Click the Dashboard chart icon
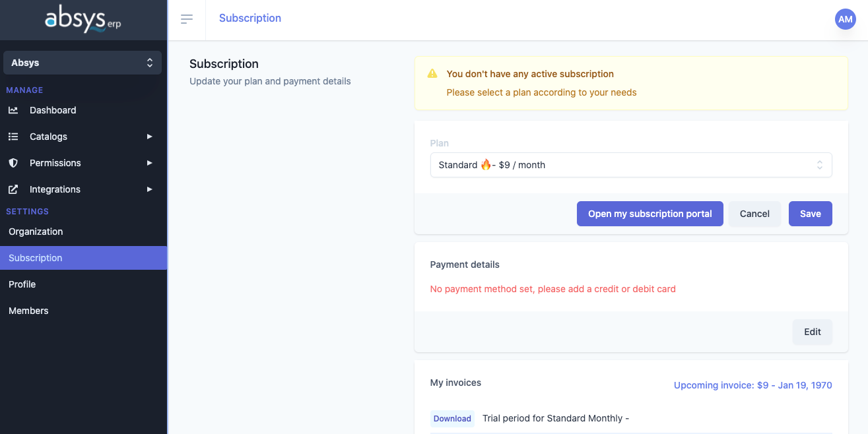The image size is (868, 434). [x=13, y=110]
